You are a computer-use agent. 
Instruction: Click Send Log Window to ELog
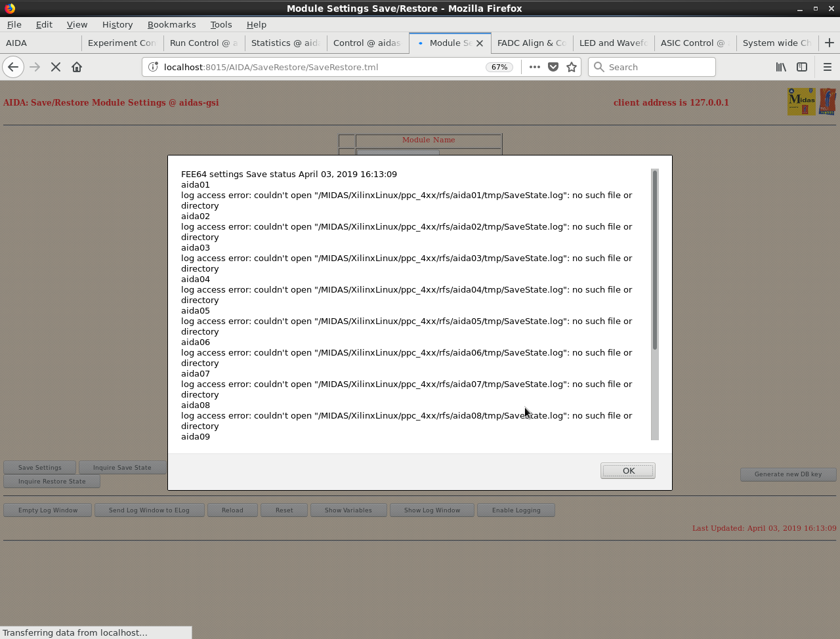click(x=149, y=510)
